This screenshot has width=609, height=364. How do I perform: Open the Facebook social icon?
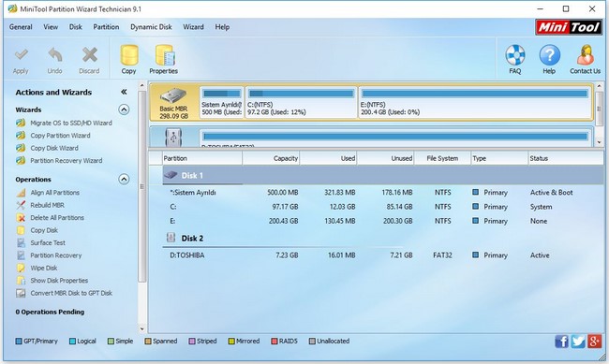(x=561, y=342)
